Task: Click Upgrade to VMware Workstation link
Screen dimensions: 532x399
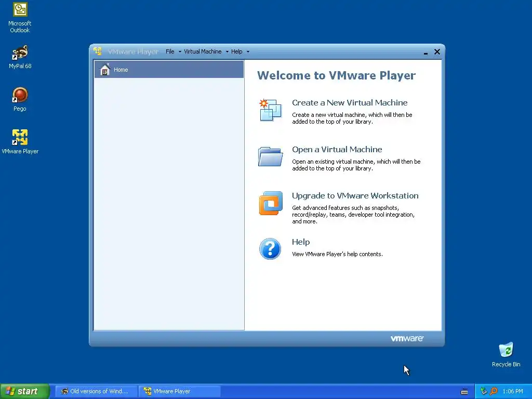Action: tap(355, 196)
